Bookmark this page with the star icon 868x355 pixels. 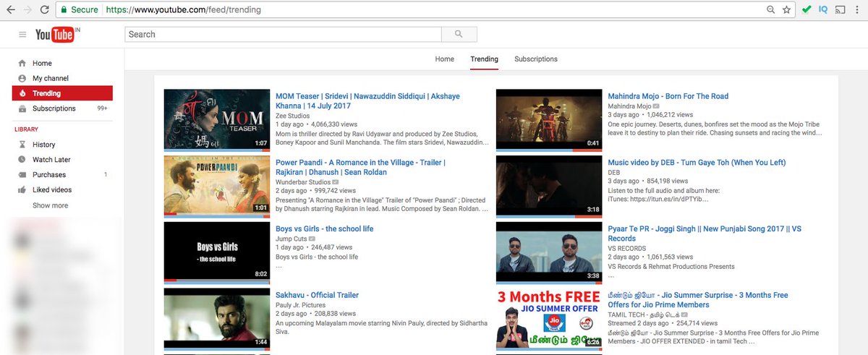(786, 10)
